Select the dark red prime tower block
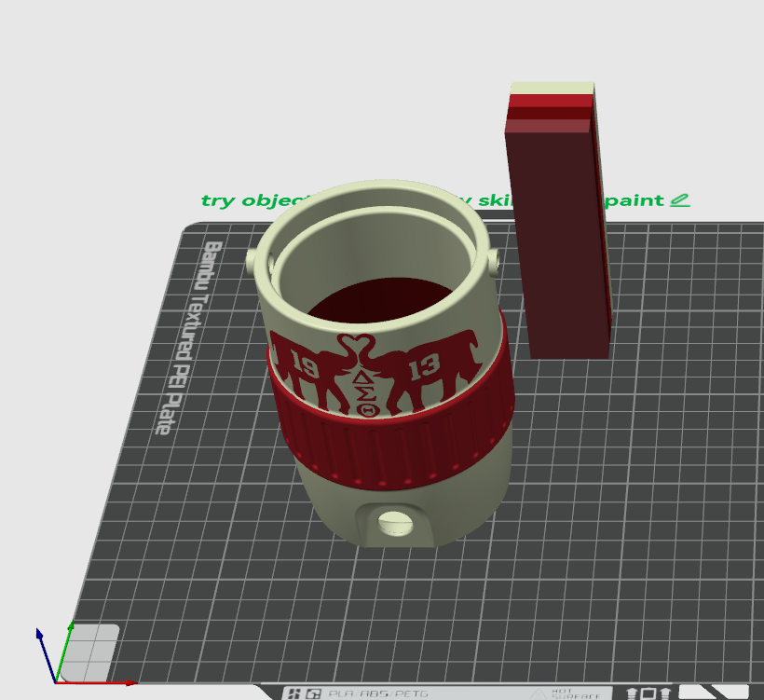The image size is (764, 700). (557, 220)
